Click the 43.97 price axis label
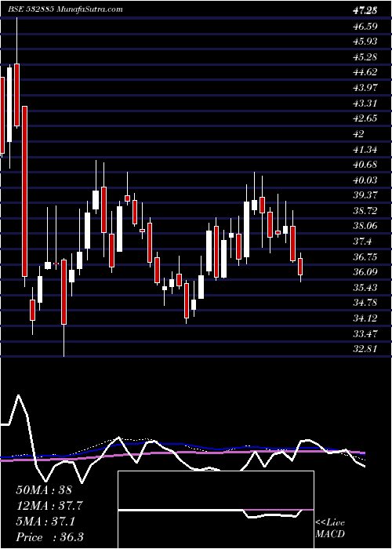 365,88
